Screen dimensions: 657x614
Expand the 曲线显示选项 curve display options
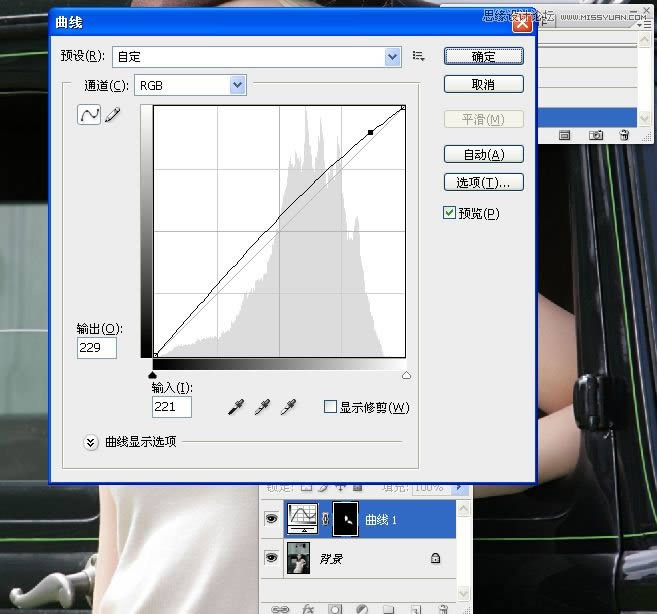coord(91,441)
